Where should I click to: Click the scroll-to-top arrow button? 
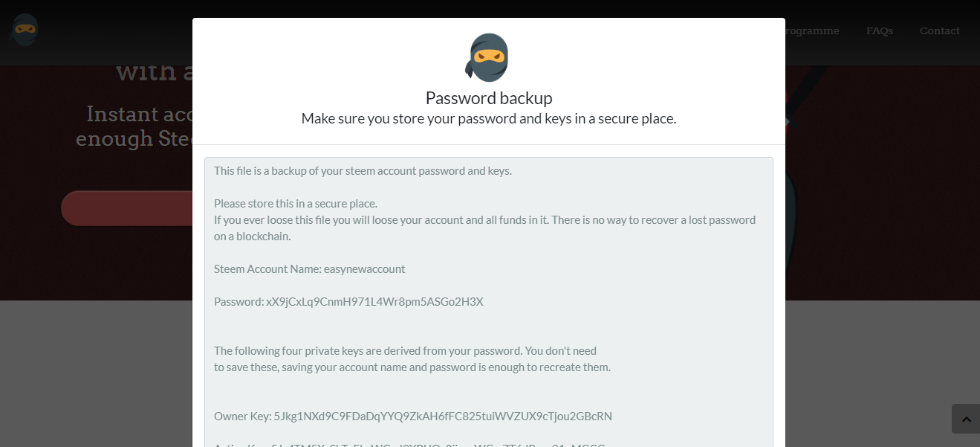tap(965, 419)
